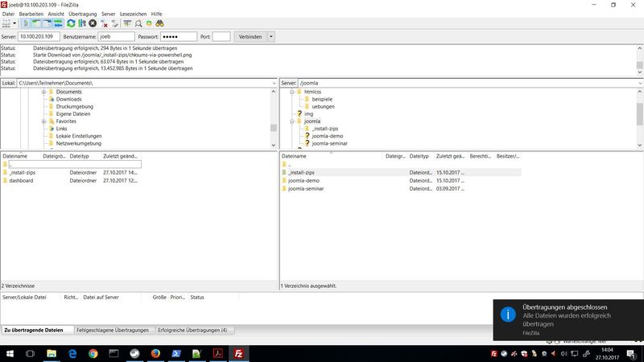Click the Port input field
The image size is (644, 362).
pyautogui.click(x=221, y=36)
